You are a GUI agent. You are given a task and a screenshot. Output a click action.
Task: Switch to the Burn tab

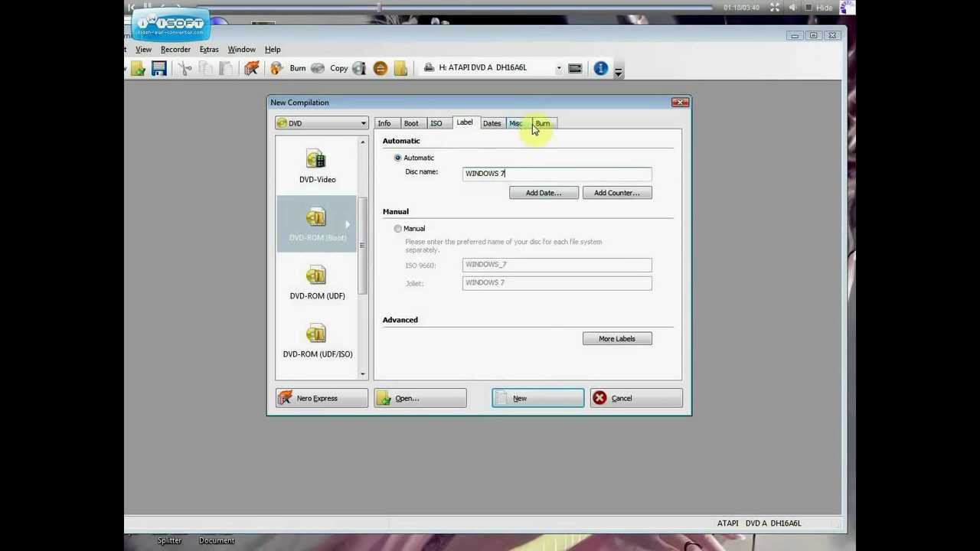(x=543, y=123)
